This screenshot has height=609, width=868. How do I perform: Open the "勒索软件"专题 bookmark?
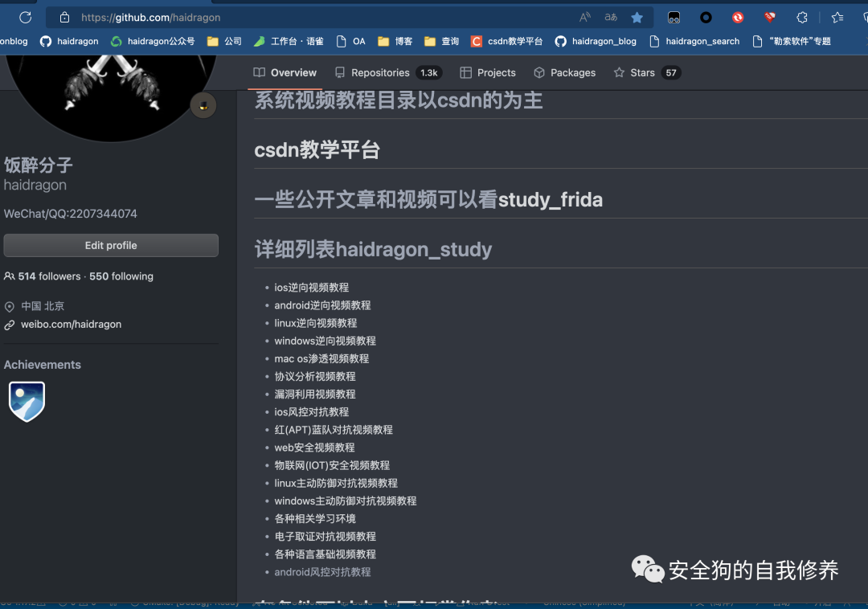click(792, 42)
